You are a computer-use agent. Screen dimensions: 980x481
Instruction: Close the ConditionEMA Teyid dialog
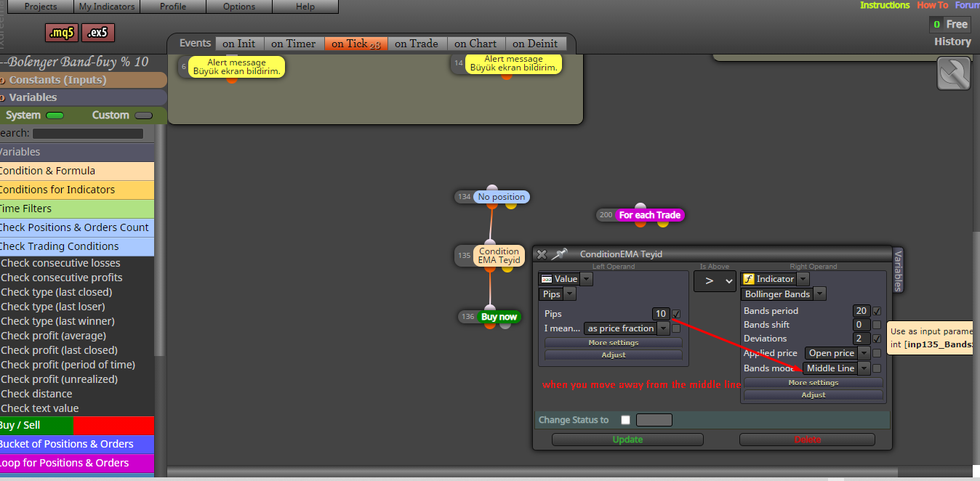542,254
